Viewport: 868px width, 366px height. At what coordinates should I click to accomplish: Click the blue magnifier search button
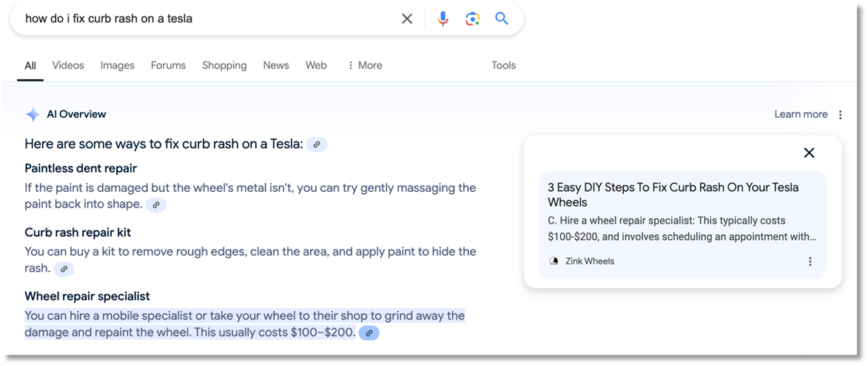pos(502,19)
